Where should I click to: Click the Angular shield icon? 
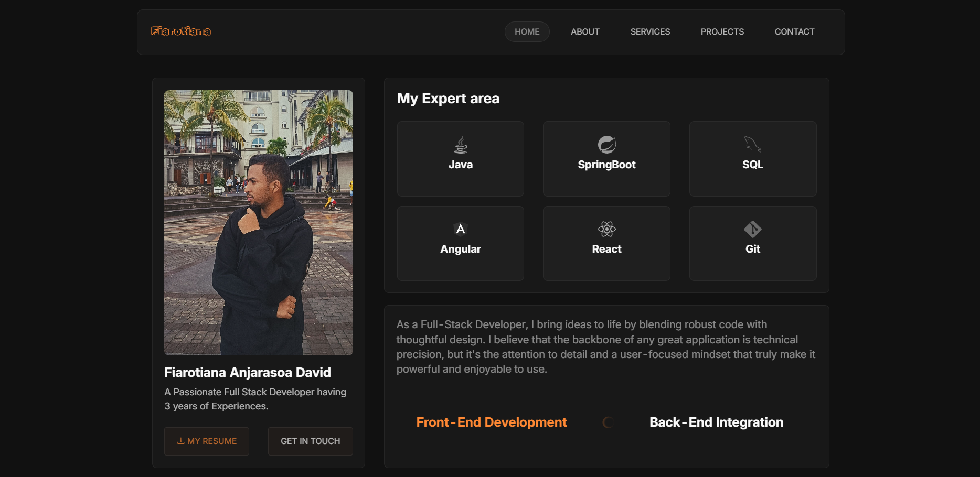point(461,229)
